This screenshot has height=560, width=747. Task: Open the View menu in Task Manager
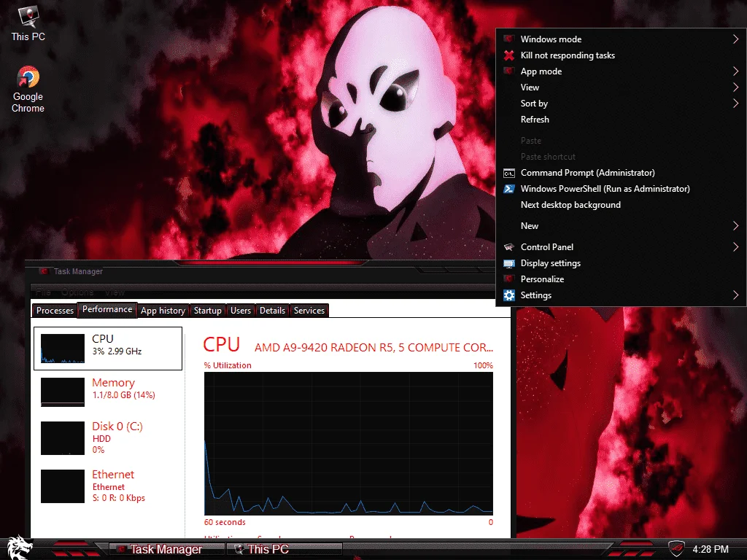pos(115,292)
